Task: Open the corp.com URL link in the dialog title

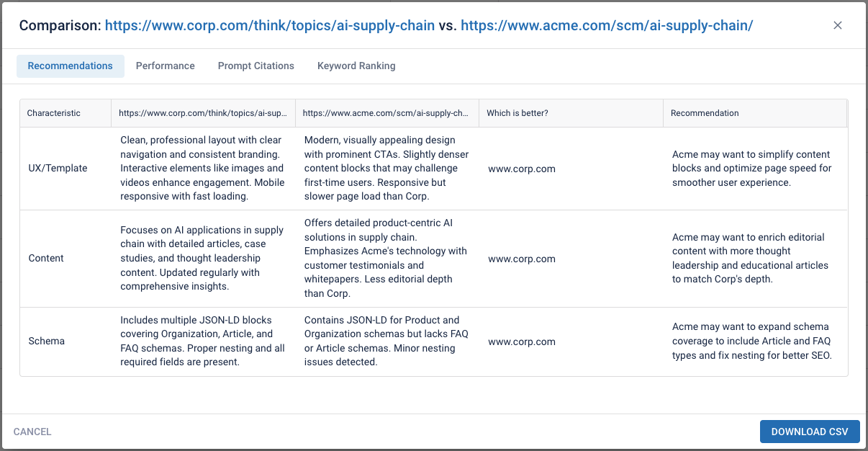Action: (x=269, y=26)
